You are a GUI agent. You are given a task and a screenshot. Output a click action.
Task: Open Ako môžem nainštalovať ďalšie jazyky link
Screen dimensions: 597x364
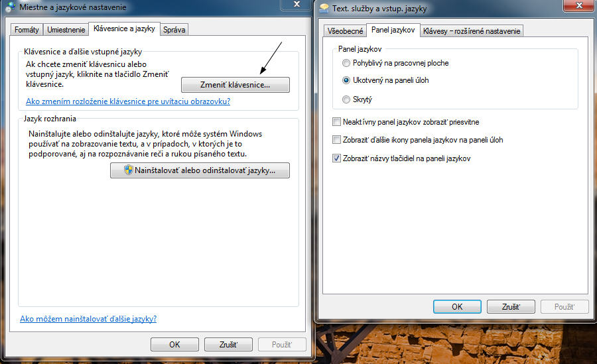click(x=88, y=319)
